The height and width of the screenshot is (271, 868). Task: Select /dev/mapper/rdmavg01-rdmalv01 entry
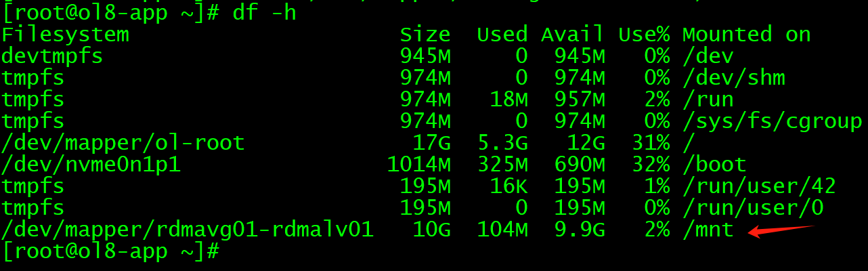tap(188, 230)
